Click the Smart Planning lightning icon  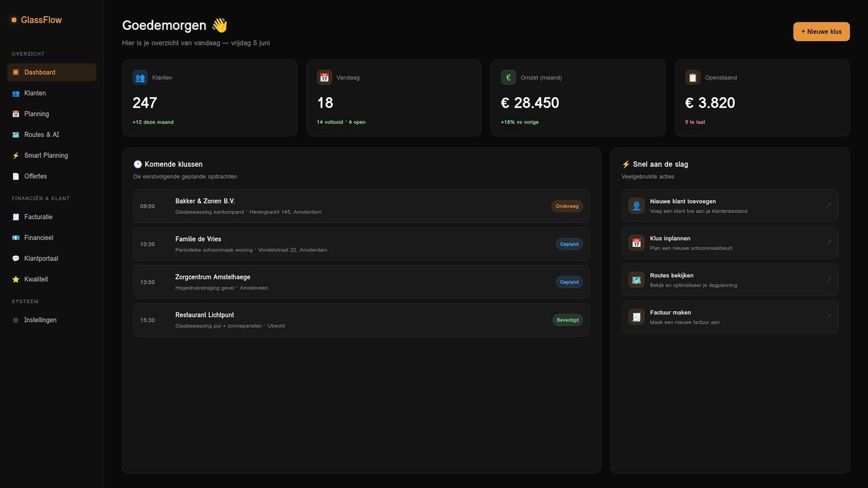click(x=16, y=155)
